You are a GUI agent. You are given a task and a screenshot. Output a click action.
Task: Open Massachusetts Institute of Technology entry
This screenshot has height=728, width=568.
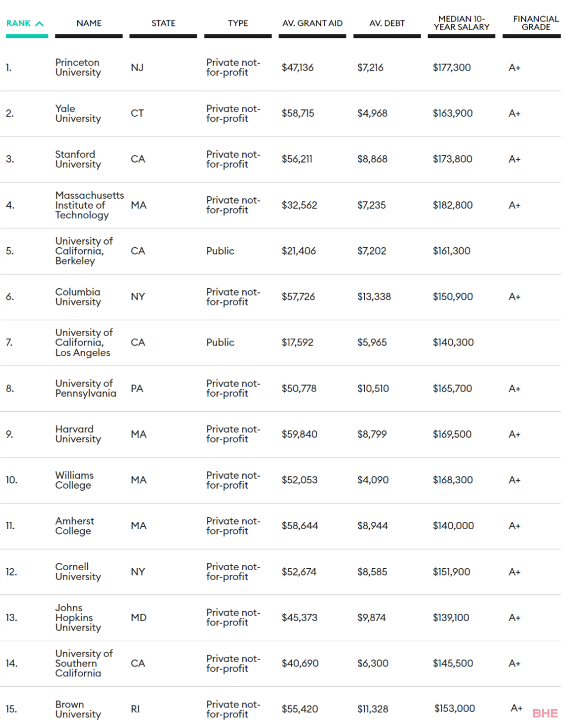coord(89,205)
